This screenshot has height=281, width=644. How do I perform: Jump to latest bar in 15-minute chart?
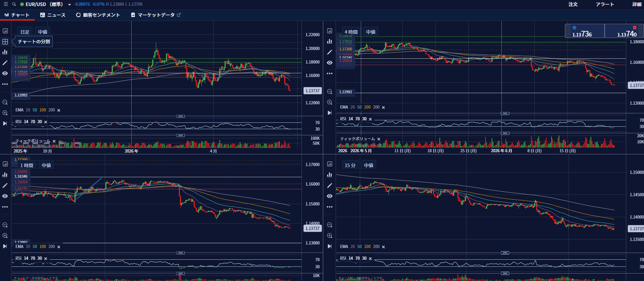tap(330, 246)
